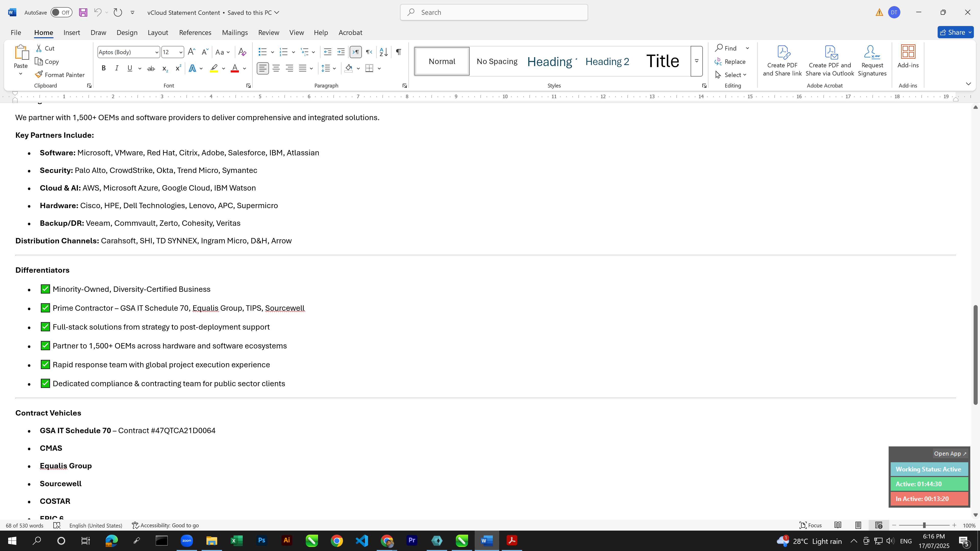
Task: Open spelling proofing status icon
Action: tap(57, 525)
